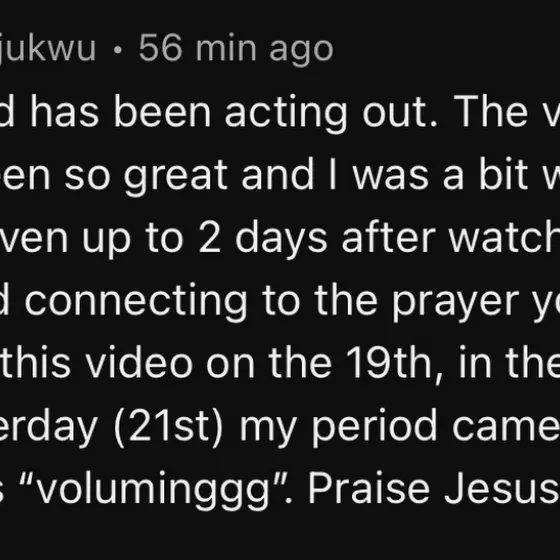Click the word "after" in the third line
Image resolution: width=560 pixels, height=560 pixels.
click(x=389, y=236)
